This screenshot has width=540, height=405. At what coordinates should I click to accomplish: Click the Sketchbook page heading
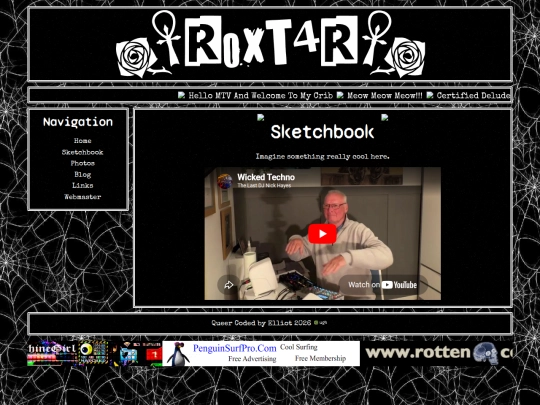[x=322, y=132]
